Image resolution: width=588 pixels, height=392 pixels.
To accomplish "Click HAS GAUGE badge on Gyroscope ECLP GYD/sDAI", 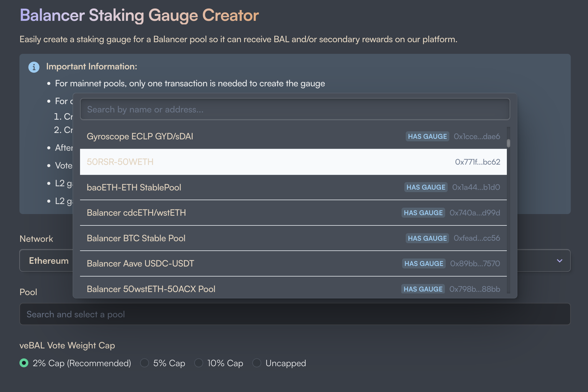I will click(427, 136).
